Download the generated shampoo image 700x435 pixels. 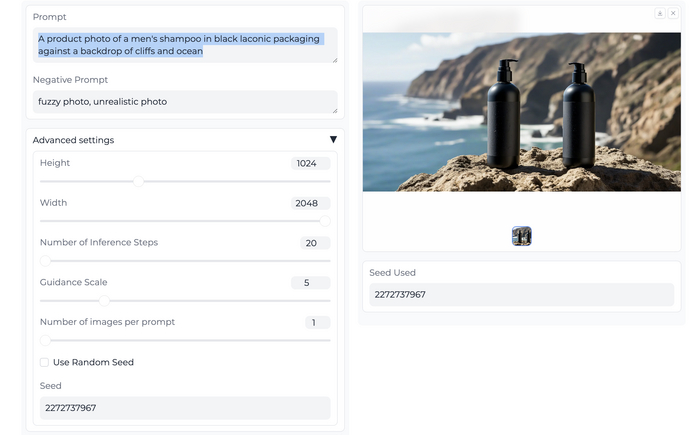click(660, 13)
